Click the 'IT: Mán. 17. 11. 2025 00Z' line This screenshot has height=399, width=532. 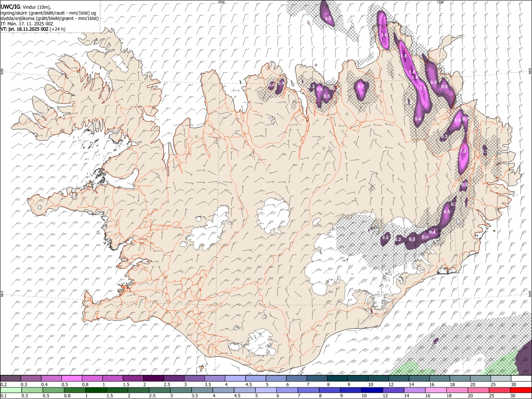tap(26, 24)
